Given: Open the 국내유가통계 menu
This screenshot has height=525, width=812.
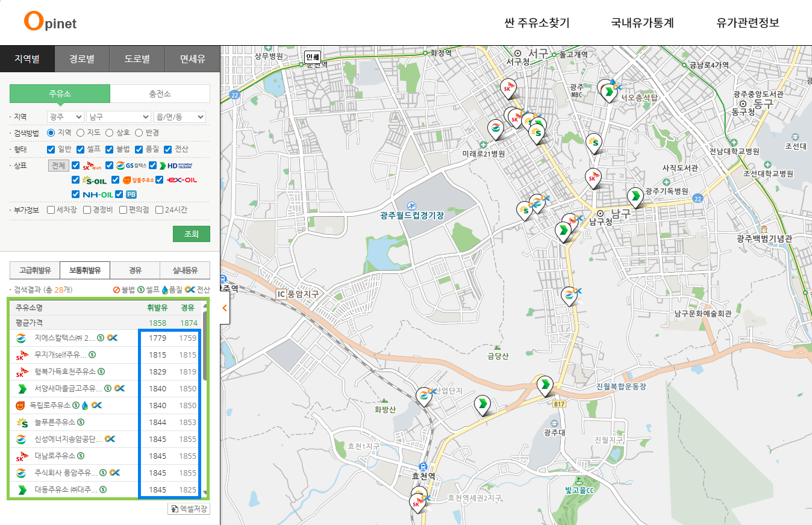Looking at the screenshot, I should (x=642, y=23).
